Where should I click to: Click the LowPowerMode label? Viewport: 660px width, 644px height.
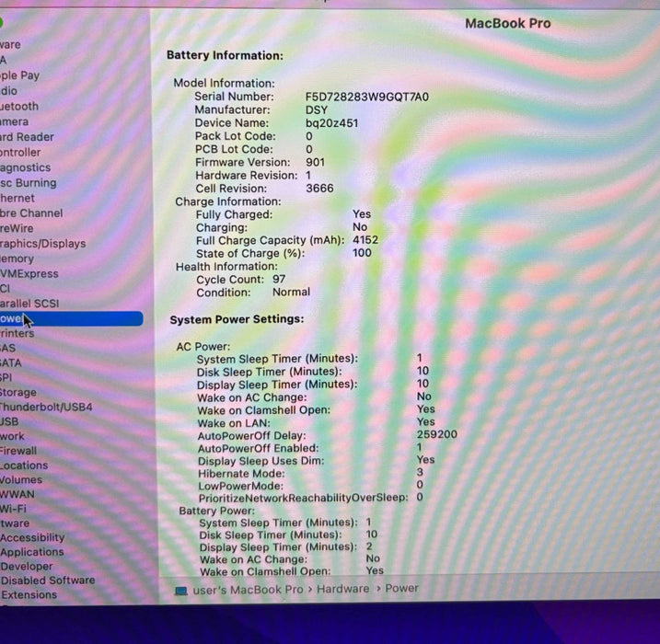point(241,486)
